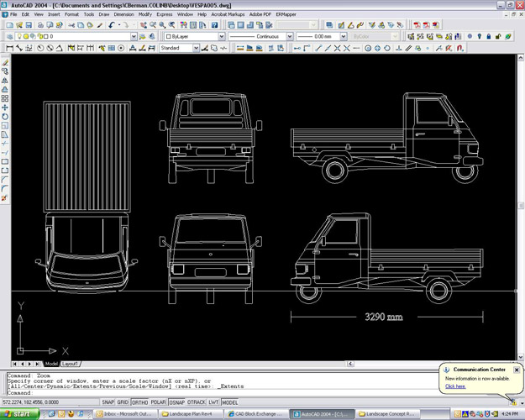
Task: Toggle OTRACK in status bar
Action: pos(197,402)
